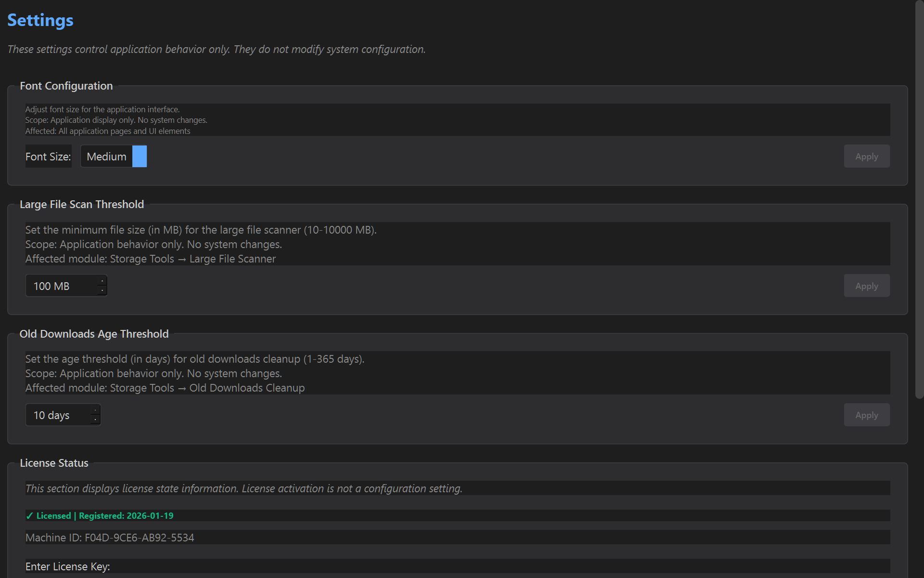Increase the large file size threshold
This screenshot has height=578, width=924.
(102, 281)
